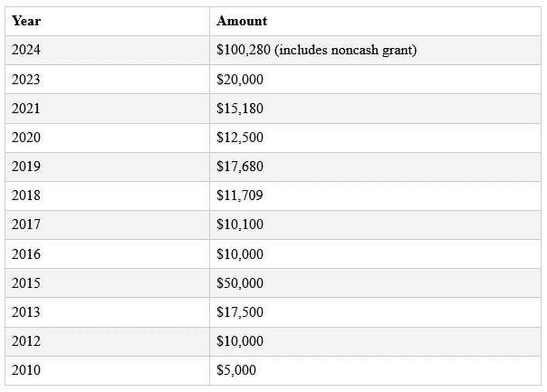
Task: Select the 2018 year cell
Action: [107, 196]
